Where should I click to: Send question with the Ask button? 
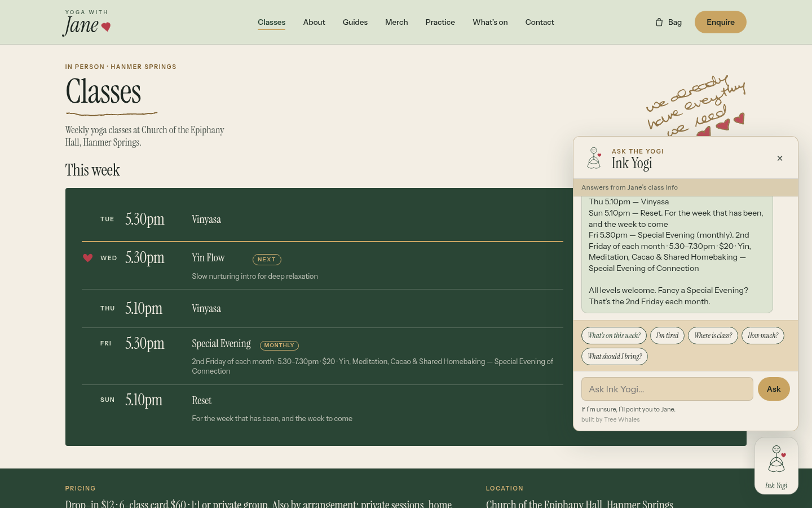coord(774,389)
